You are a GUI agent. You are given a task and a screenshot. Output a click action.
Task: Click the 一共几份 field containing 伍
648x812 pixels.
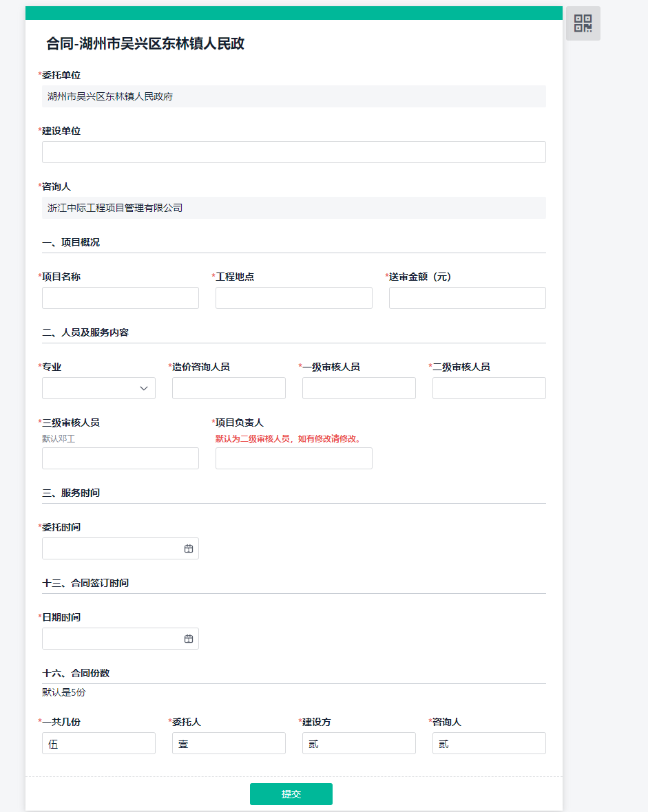pos(98,743)
